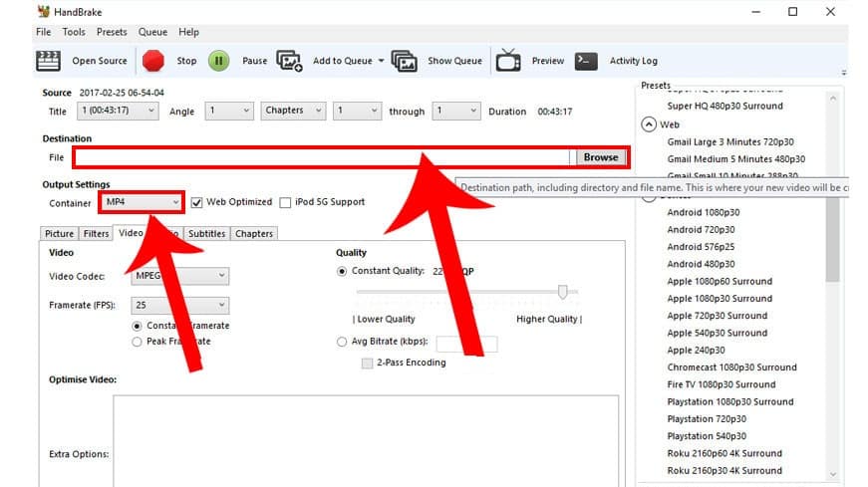Image resolution: width=868 pixels, height=487 pixels.
Task: Click the toolbar overflow arrow at far right
Action: tap(844, 73)
